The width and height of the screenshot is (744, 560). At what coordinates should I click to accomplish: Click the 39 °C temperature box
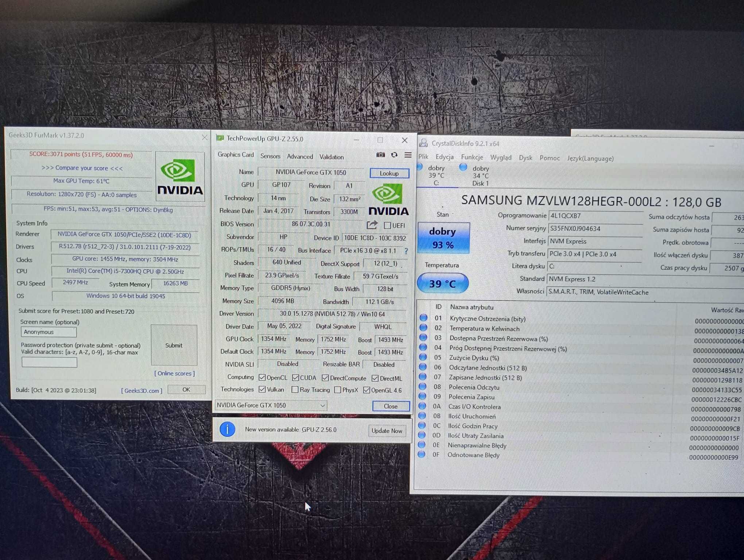442,283
